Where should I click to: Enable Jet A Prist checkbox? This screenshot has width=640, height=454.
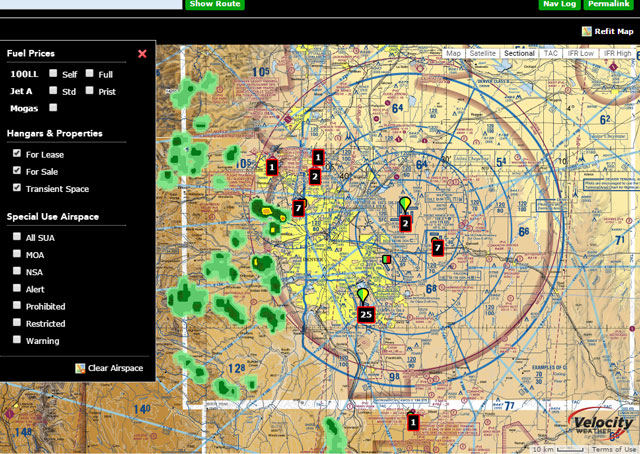tap(89, 90)
